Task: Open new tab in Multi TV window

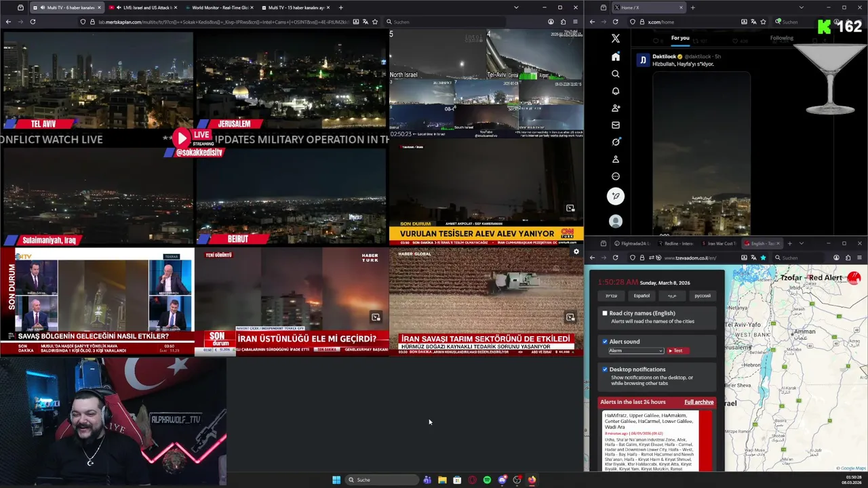Action: point(340,7)
